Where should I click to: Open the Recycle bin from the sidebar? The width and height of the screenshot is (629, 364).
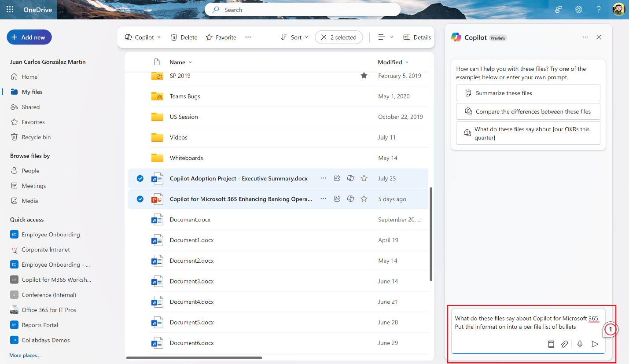tap(35, 137)
